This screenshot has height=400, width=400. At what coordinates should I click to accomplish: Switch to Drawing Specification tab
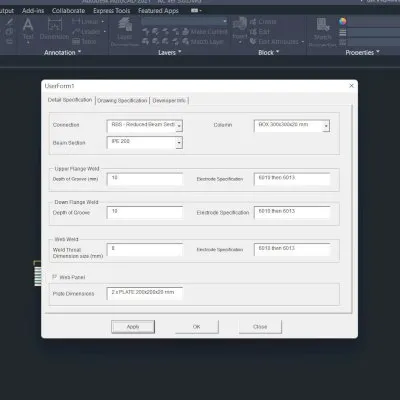click(x=122, y=100)
